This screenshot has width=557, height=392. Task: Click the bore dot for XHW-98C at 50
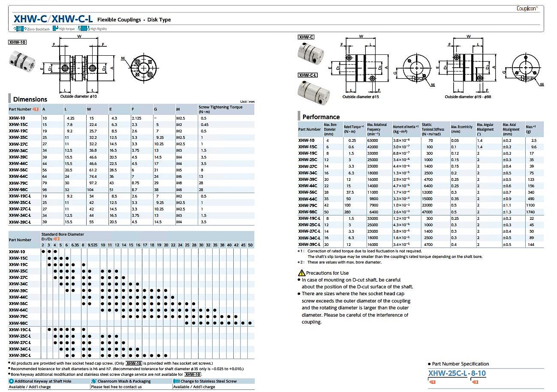pos(250,323)
